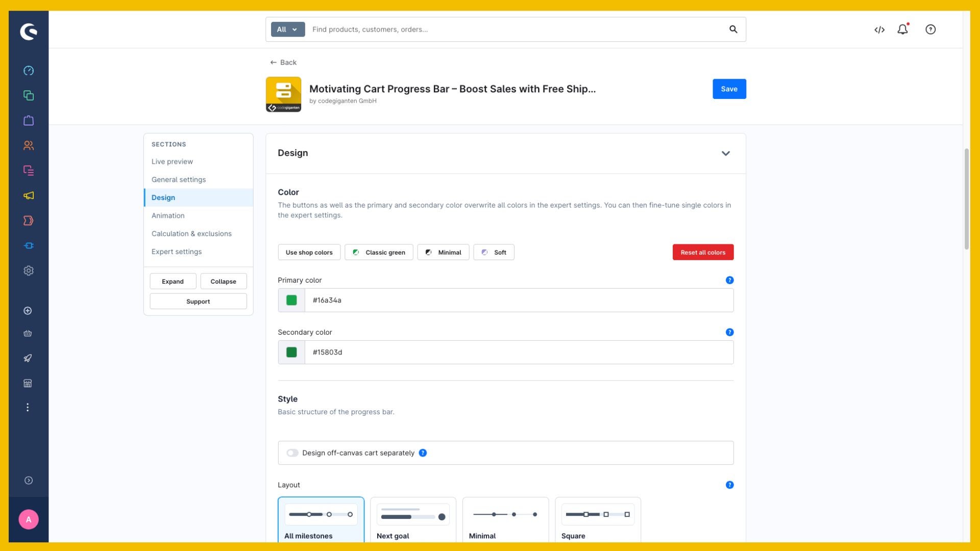Click the Back link

pyautogui.click(x=283, y=62)
